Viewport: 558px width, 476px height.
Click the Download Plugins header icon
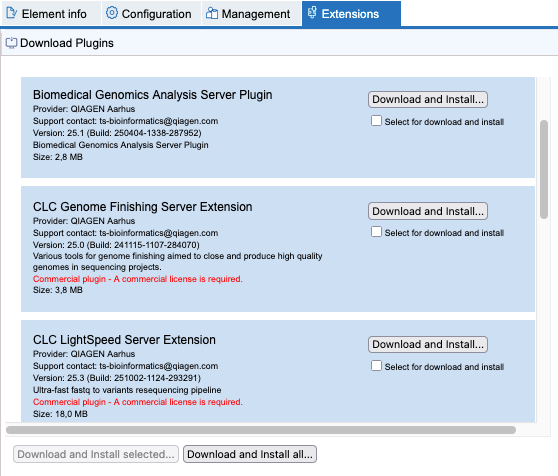click(11, 43)
